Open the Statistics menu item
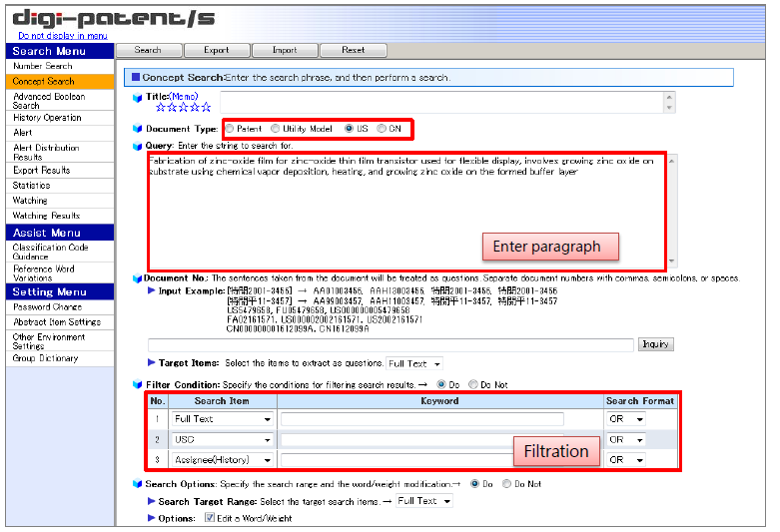Image resolution: width=780 pixels, height=532 pixels. point(60,186)
